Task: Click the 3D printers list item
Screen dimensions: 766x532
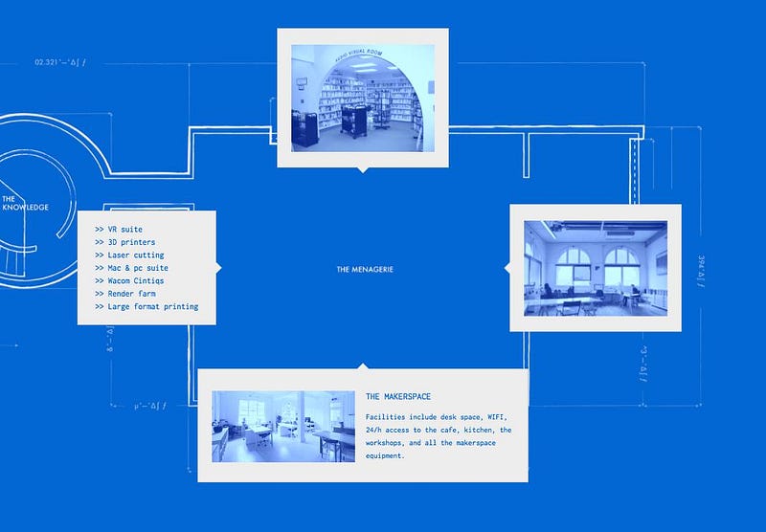Action: (x=125, y=242)
